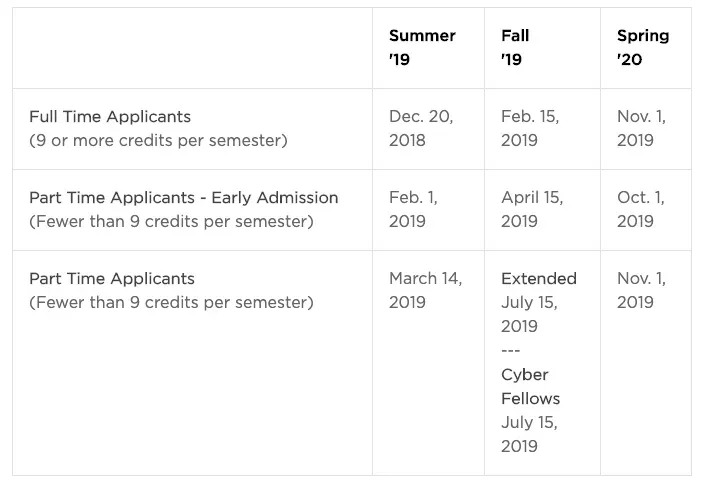Click Early Admission 'Fewer than 9 credits' text
703x484 pixels.
[171, 221]
